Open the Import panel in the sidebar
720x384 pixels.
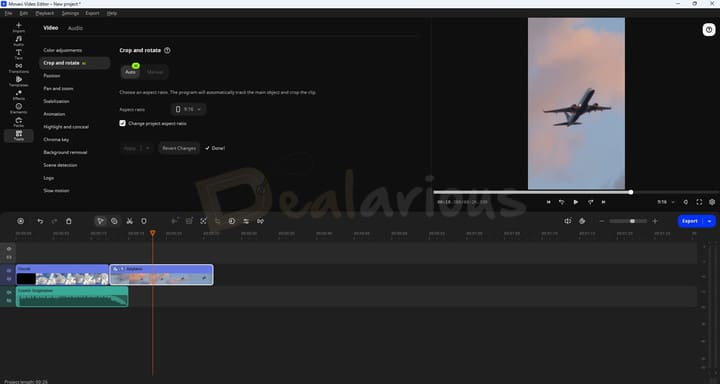tap(18, 27)
